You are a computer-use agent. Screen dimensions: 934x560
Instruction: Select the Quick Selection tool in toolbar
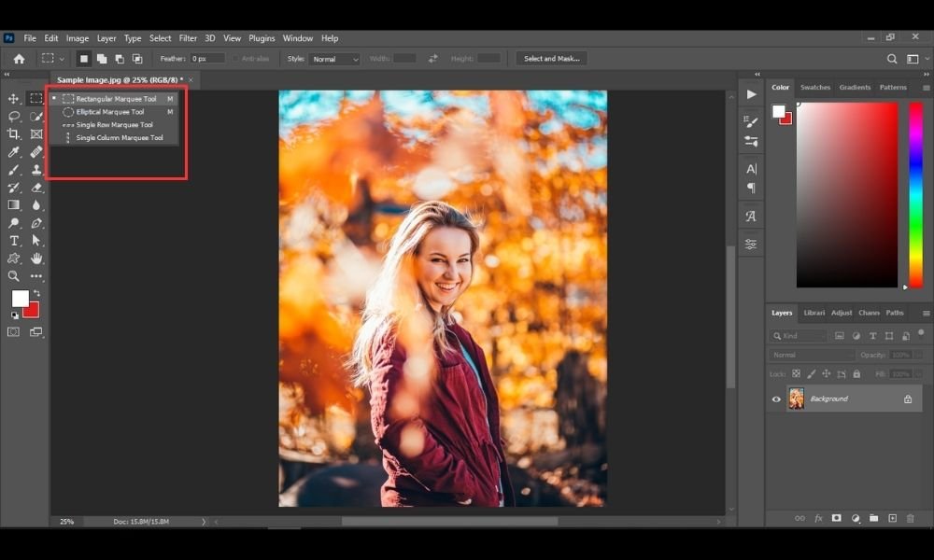[x=36, y=116]
